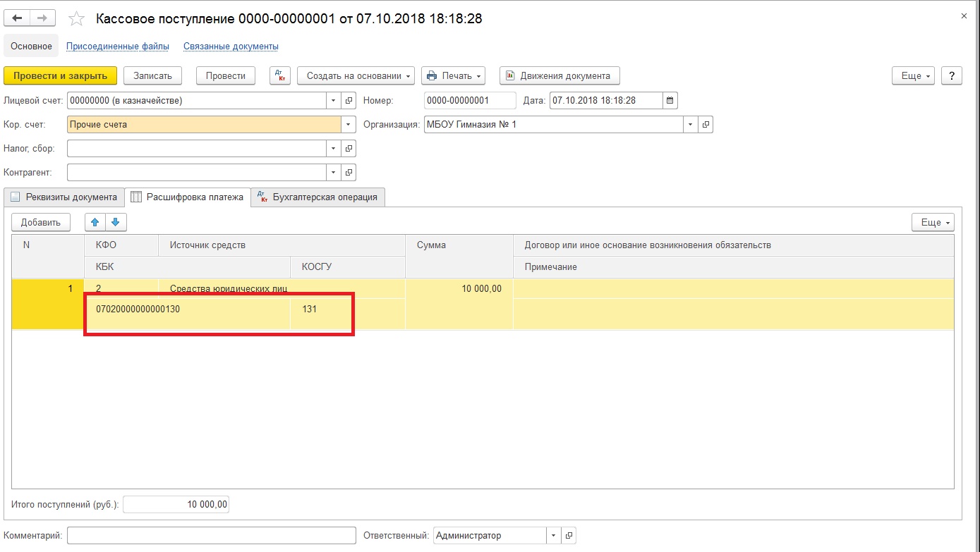The width and height of the screenshot is (980, 552).
Task: Open Создать на основании dropdown
Action: coord(359,76)
